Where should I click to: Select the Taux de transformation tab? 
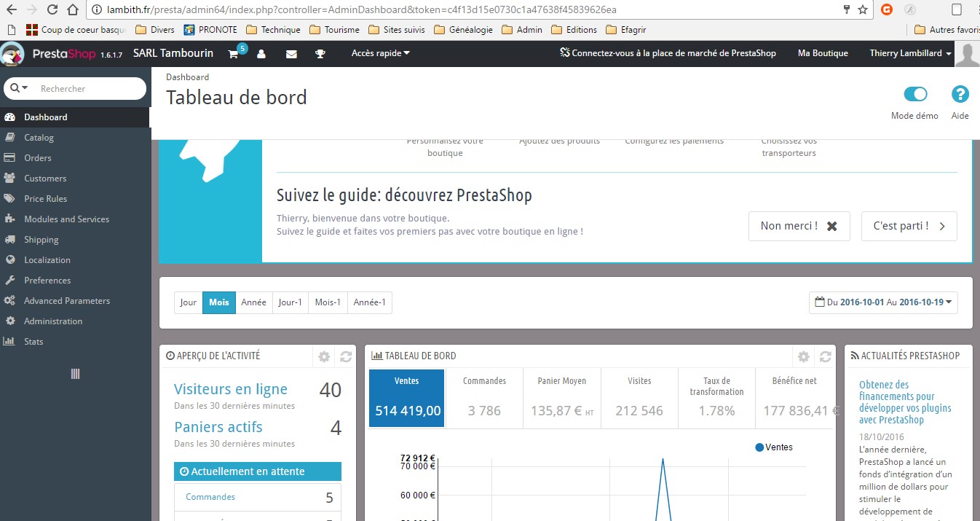[x=716, y=398]
